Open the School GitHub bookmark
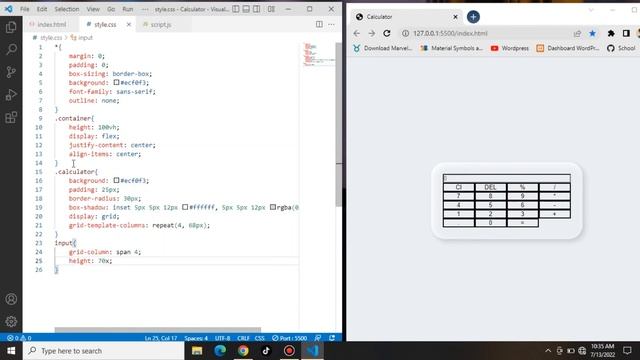This screenshot has width=640, height=360. [x=621, y=48]
